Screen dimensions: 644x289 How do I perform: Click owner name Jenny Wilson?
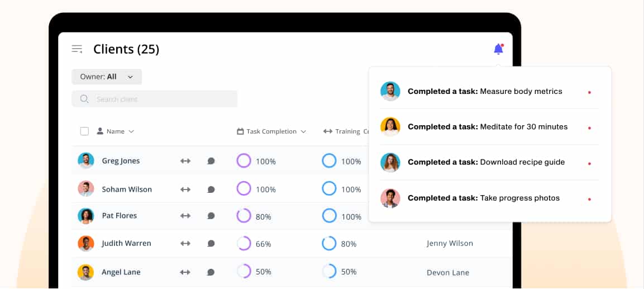pyautogui.click(x=450, y=243)
